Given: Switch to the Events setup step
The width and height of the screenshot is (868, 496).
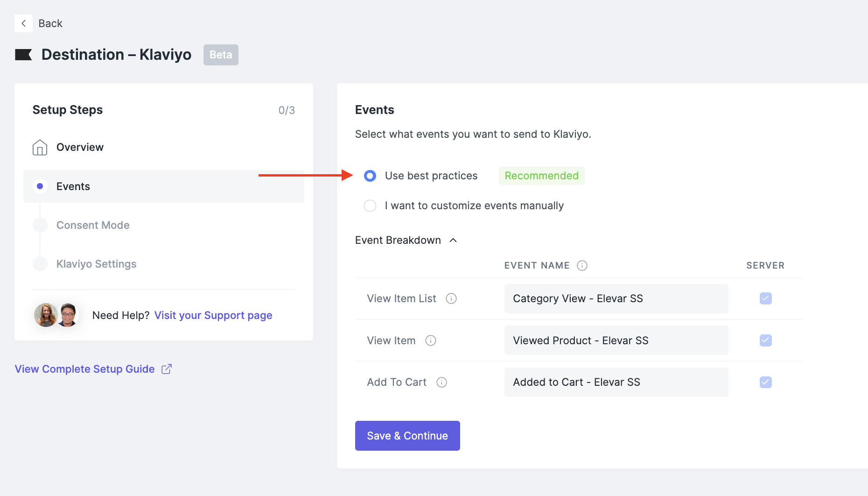Looking at the screenshot, I should tap(73, 186).
